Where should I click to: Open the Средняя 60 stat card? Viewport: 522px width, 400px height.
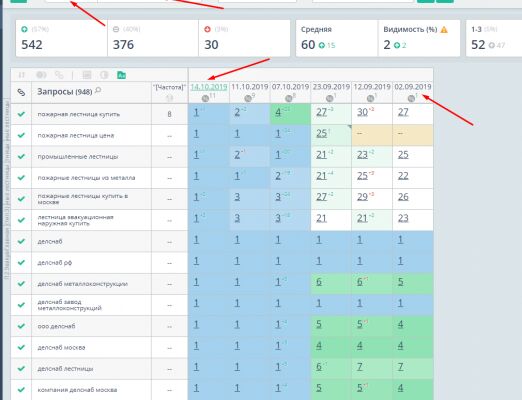pyautogui.click(x=337, y=38)
